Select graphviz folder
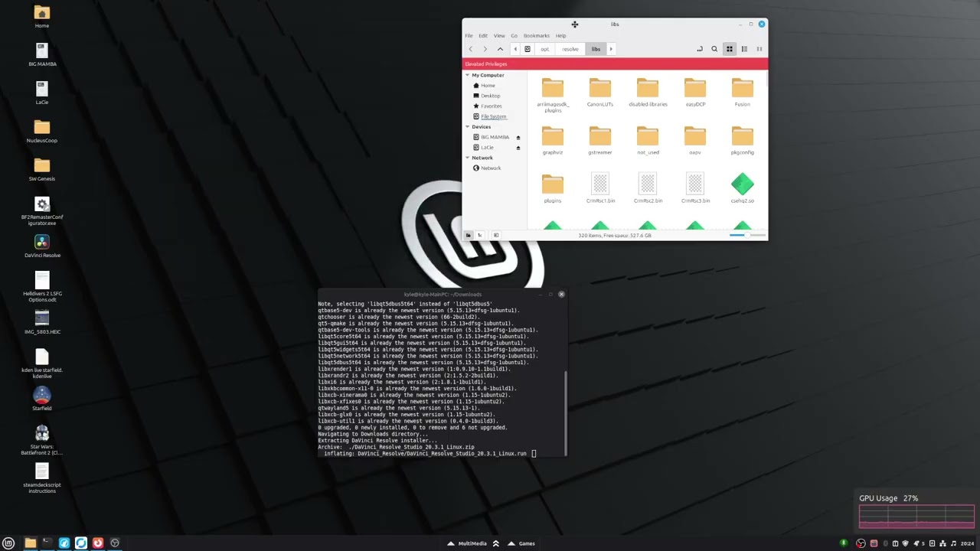This screenshot has height=551, width=980. (x=553, y=141)
